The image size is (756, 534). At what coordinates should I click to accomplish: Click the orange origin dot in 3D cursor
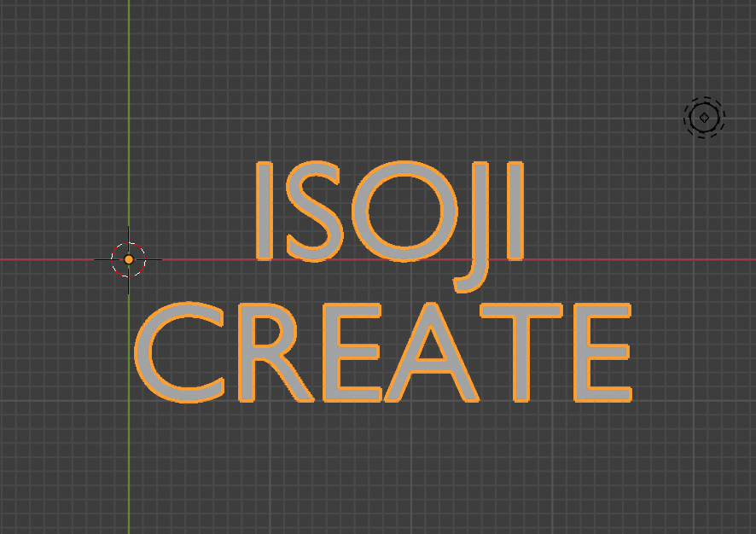click(x=129, y=259)
